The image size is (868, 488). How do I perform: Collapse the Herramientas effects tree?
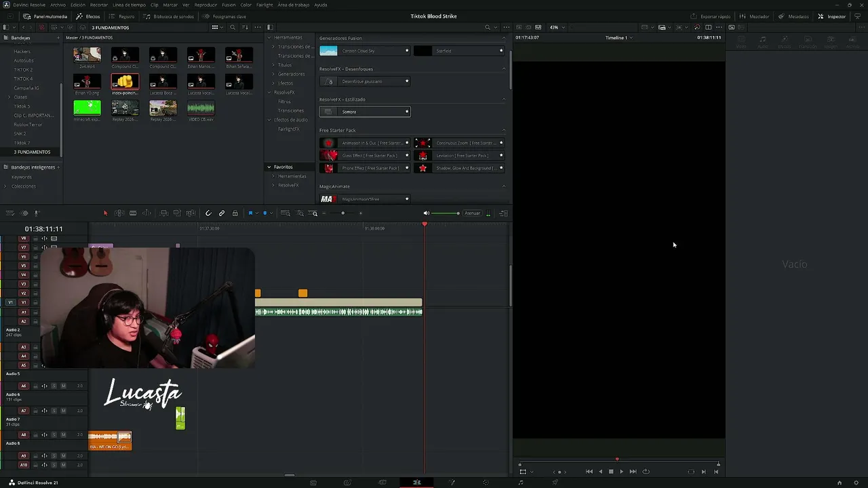click(x=269, y=37)
